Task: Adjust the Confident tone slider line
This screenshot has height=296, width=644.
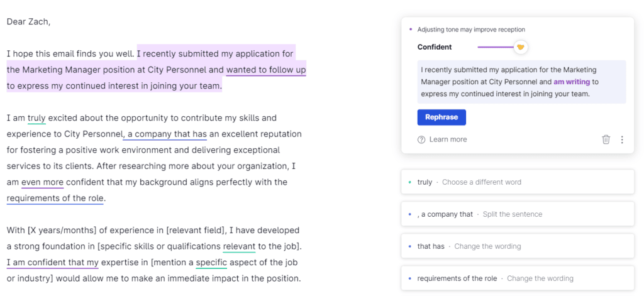Action: click(496, 47)
